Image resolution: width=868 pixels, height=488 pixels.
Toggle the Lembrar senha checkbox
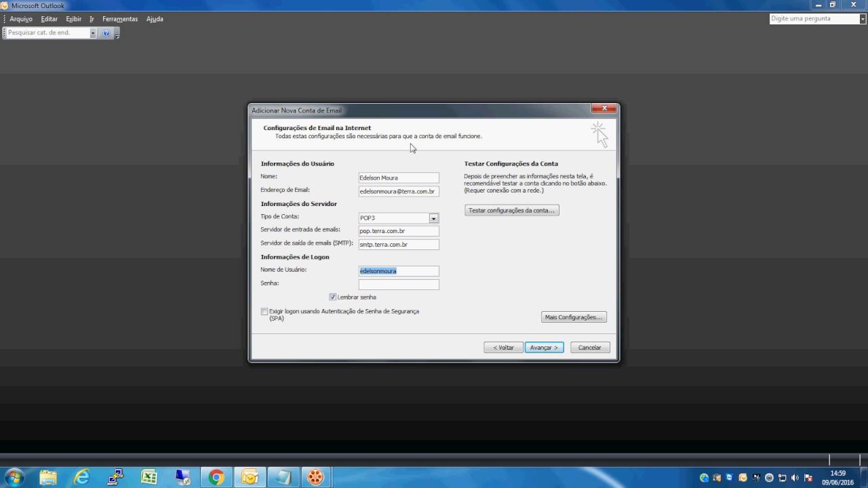[333, 297]
